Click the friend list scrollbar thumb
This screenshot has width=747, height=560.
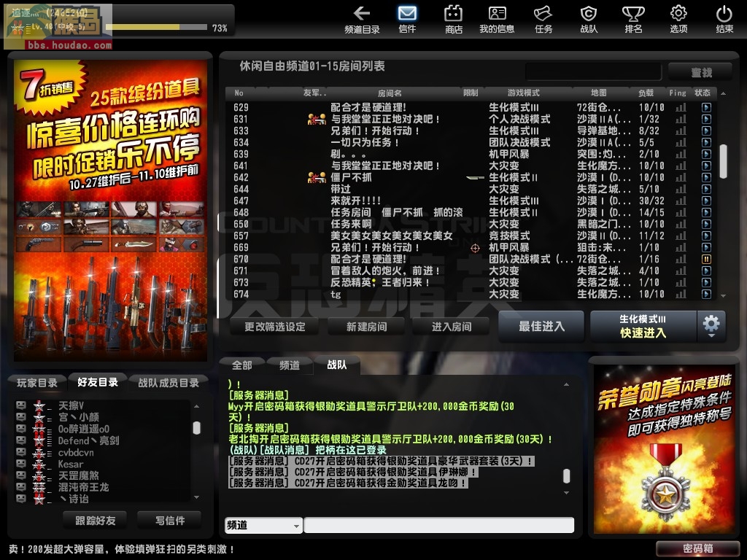(x=196, y=428)
